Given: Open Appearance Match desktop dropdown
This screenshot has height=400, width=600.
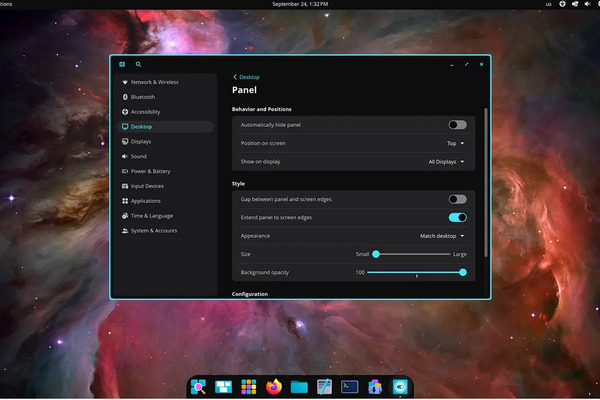Looking at the screenshot, I should coord(442,236).
